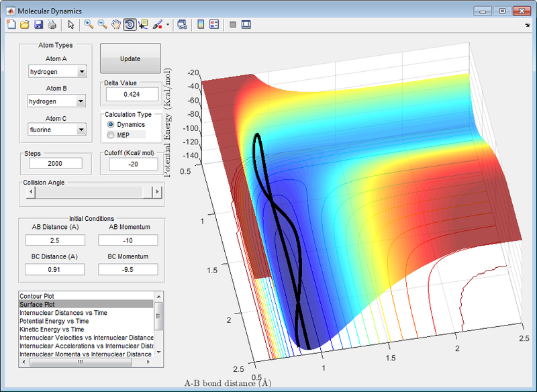
Task: Save the figure with the floppy icon
Action: (x=38, y=25)
